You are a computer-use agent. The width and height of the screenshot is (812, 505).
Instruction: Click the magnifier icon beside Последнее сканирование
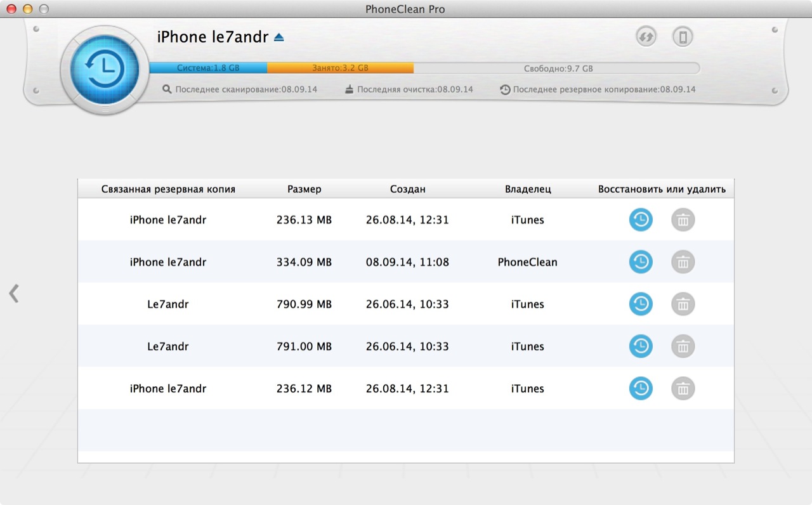click(x=167, y=89)
